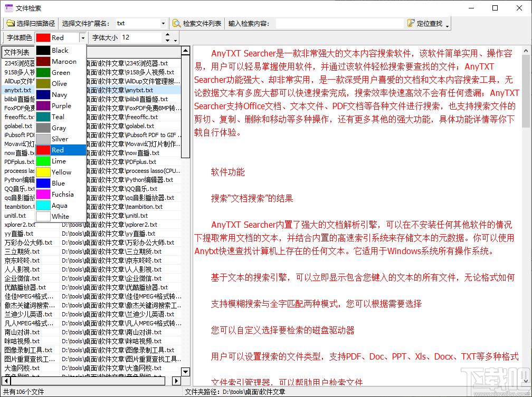The height and width of the screenshot is (397, 532).
Task: Expand the toolbar overflow arrow next to 定位查找
Action: click(447, 26)
